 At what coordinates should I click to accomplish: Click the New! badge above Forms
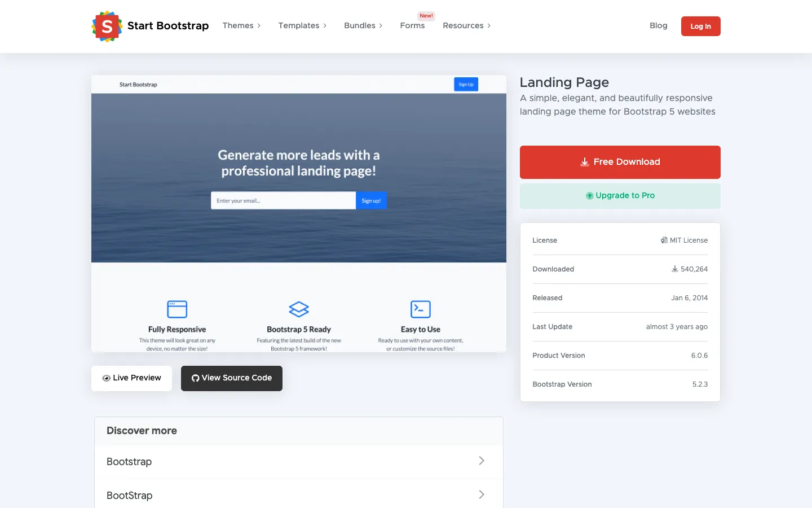point(426,16)
